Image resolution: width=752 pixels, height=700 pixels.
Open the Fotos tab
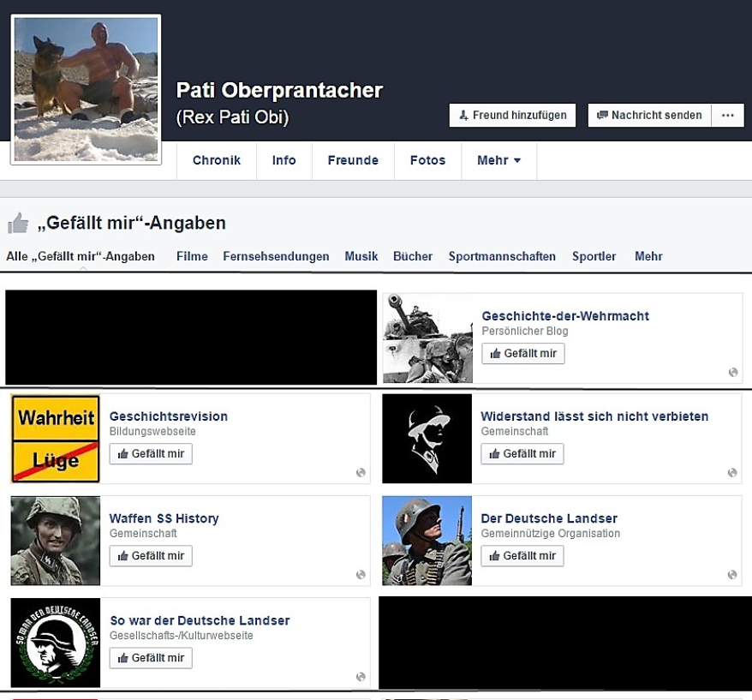pyautogui.click(x=427, y=160)
